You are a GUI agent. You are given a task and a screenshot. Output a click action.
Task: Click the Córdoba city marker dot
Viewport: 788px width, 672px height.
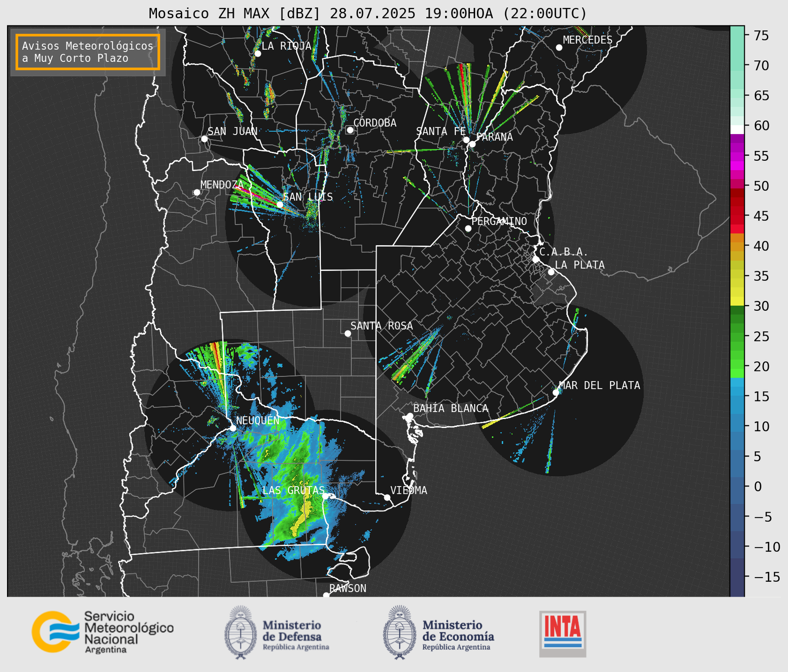(350, 130)
